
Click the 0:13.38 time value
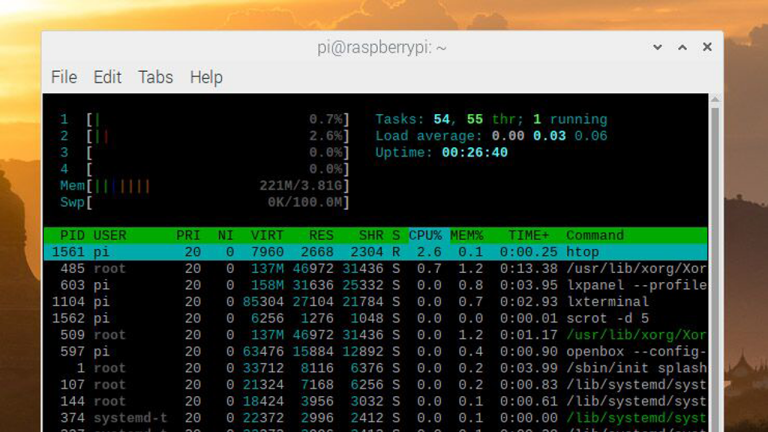528,268
